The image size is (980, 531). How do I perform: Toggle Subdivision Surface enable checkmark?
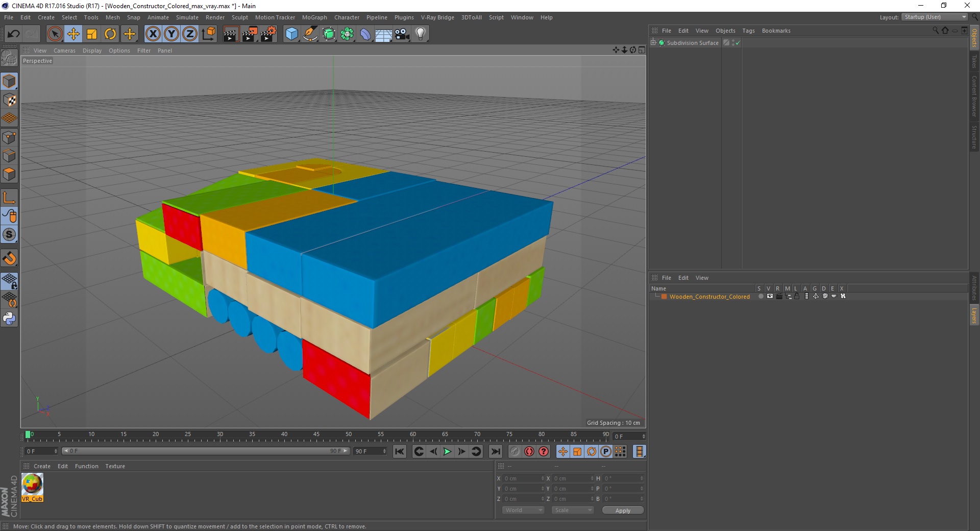point(738,43)
